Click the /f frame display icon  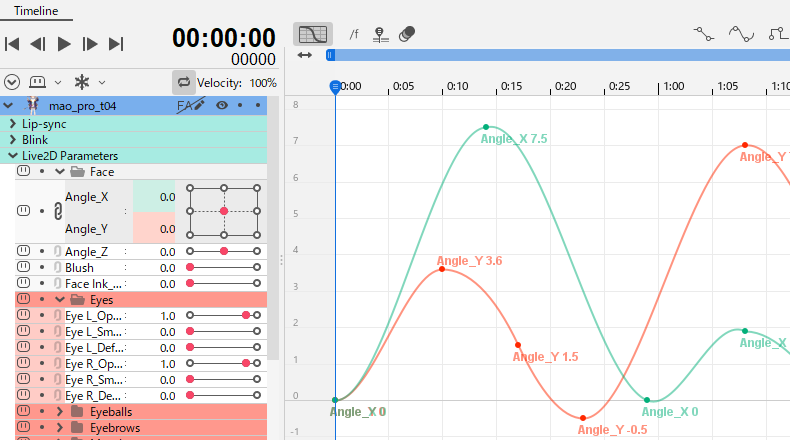click(354, 34)
